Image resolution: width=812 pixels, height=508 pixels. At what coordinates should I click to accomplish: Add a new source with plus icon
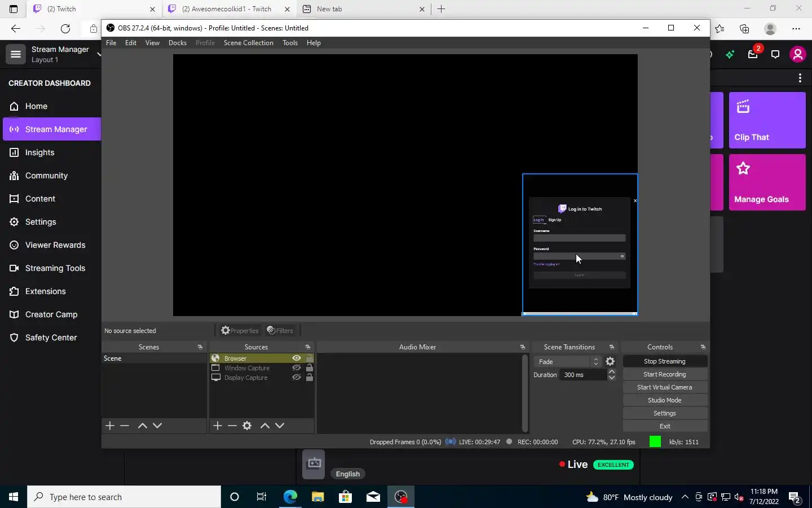218,426
